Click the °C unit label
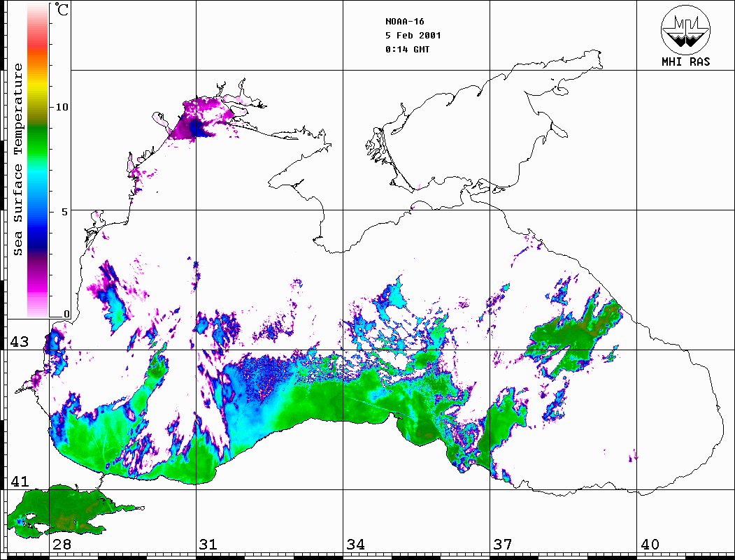 click(x=62, y=9)
